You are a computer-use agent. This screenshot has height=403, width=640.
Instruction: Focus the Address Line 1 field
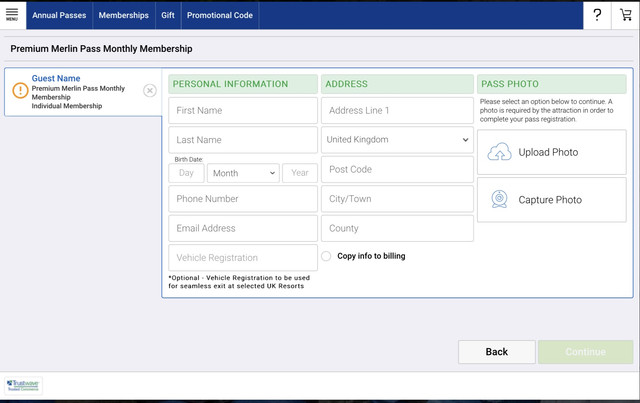(397, 110)
